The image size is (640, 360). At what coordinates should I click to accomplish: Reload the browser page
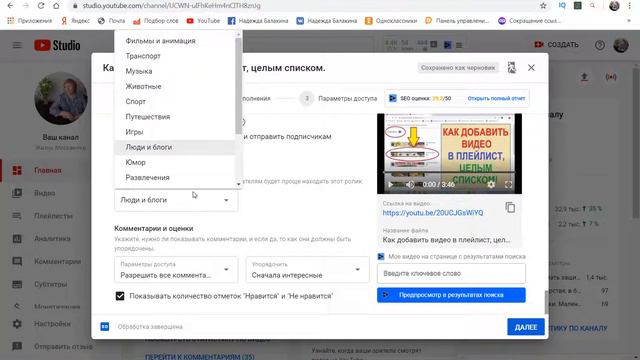(x=41, y=6)
